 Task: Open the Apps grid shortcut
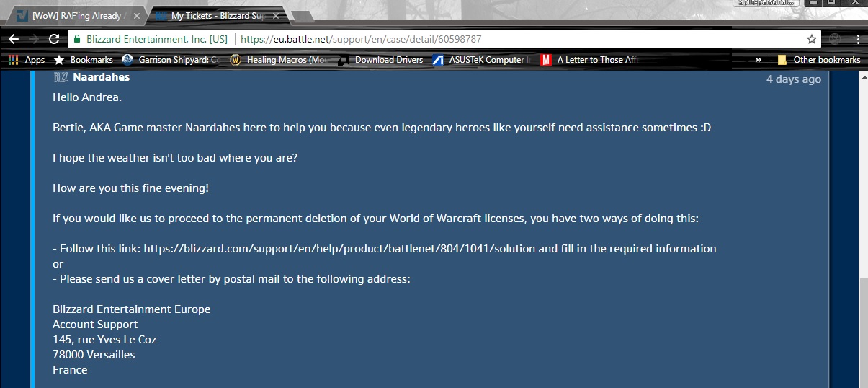(x=27, y=60)
